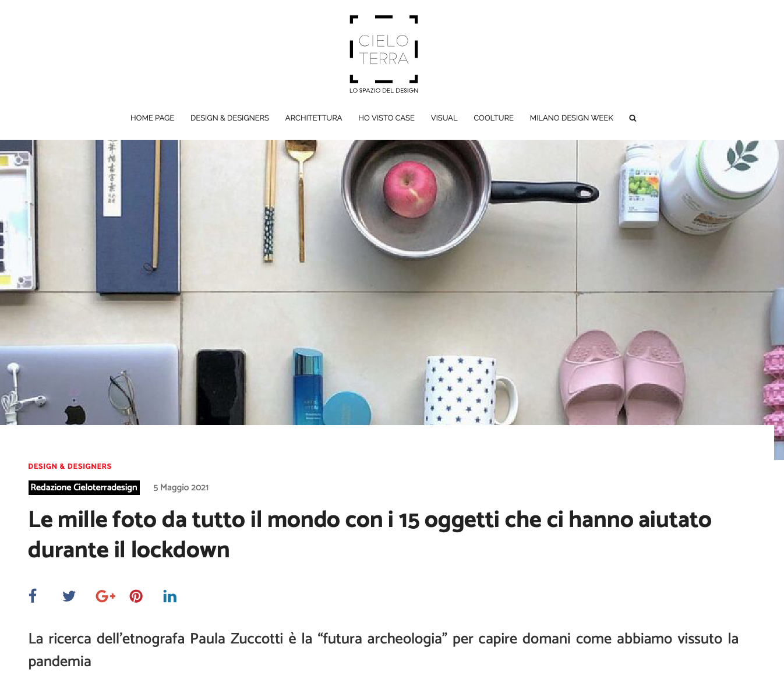The width and height of the screenshot is (784, 679).
Task: Open Design & Designers in navigation bar
Action: [229, 118]
